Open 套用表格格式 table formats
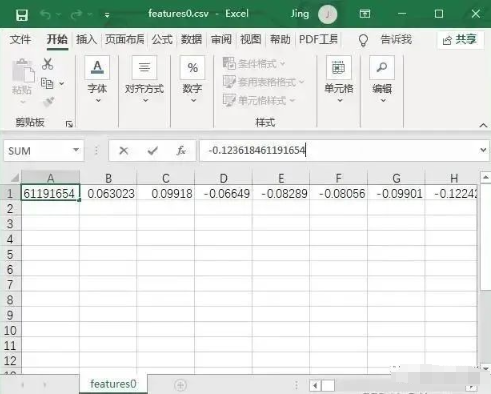This screenshot has height=394, width=491. click(264, 82)
